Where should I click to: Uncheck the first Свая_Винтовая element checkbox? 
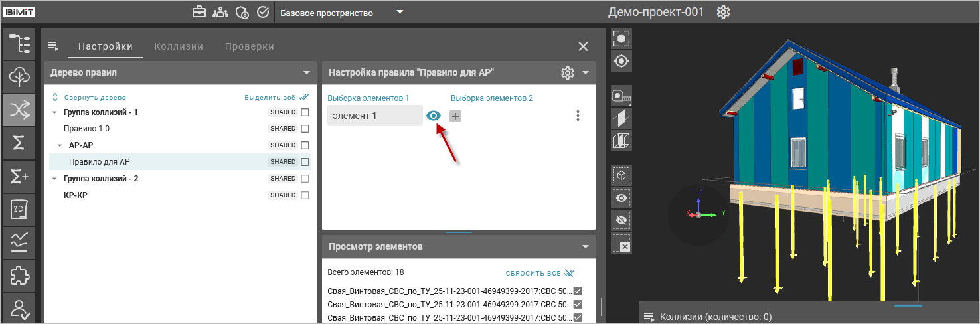(578, 291)
